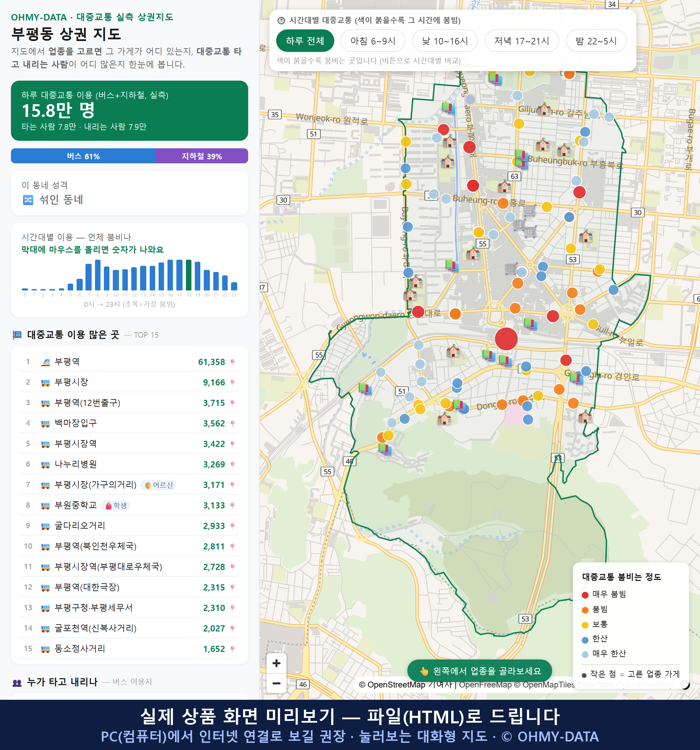The width and height of the screenshot is (700, 750).
Task: Click the pin icon in the 부평시장(가구의거리) row
Action: [x=232, y=485]
